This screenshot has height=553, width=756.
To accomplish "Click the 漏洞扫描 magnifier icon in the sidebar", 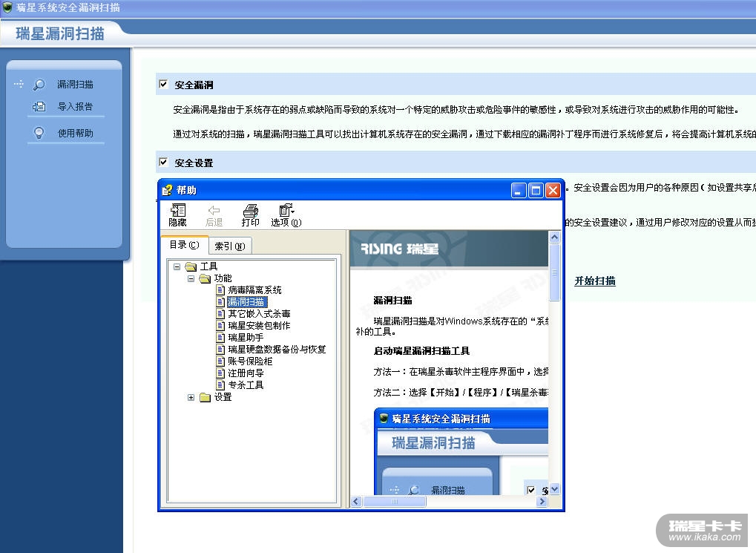I will pos(39,85).
